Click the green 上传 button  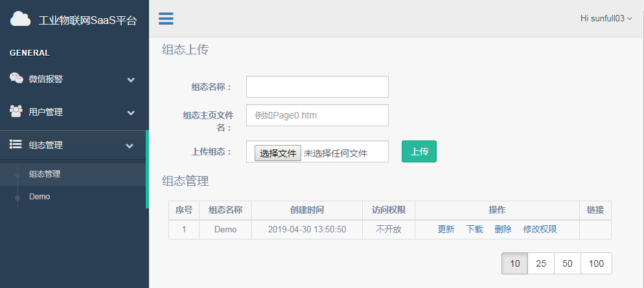coord(419,151)
